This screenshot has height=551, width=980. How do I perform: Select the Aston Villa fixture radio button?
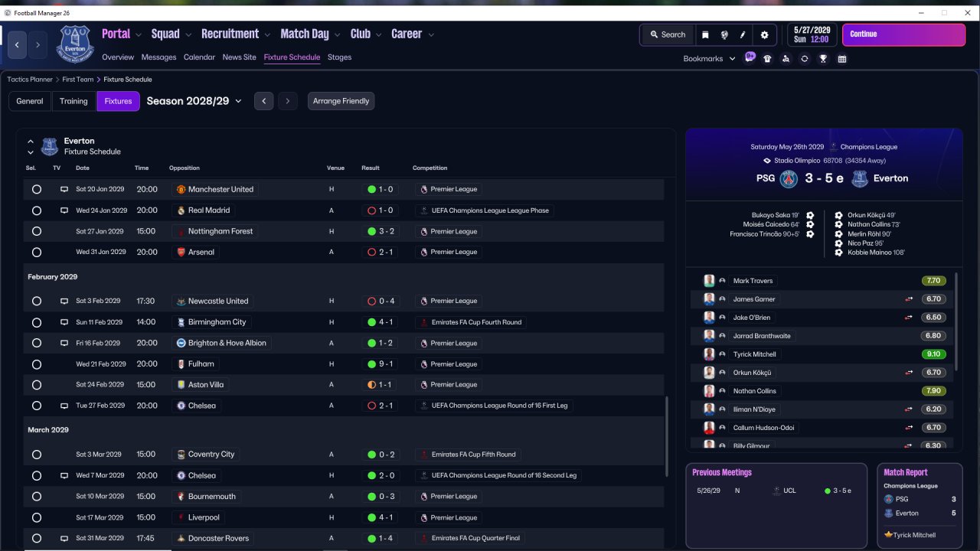37,385
